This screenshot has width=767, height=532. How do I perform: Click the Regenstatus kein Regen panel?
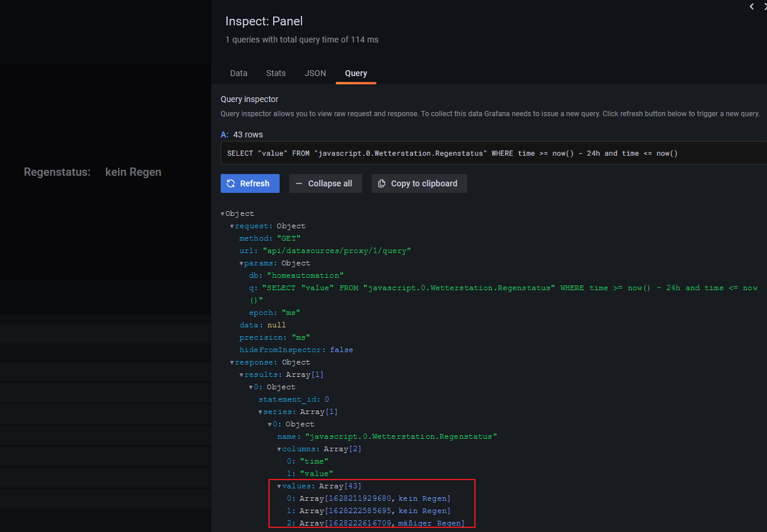(93, 172)
